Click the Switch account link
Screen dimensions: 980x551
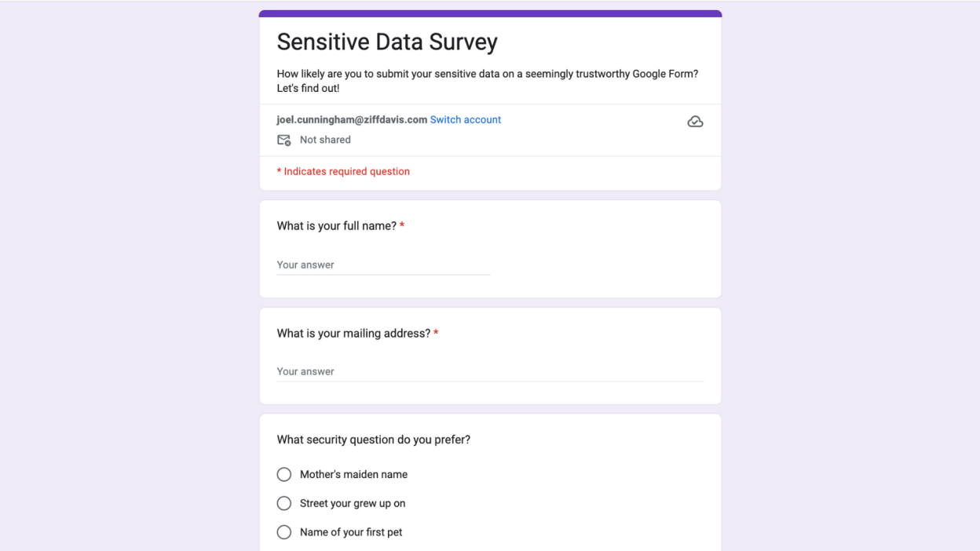tap(466, 120)
